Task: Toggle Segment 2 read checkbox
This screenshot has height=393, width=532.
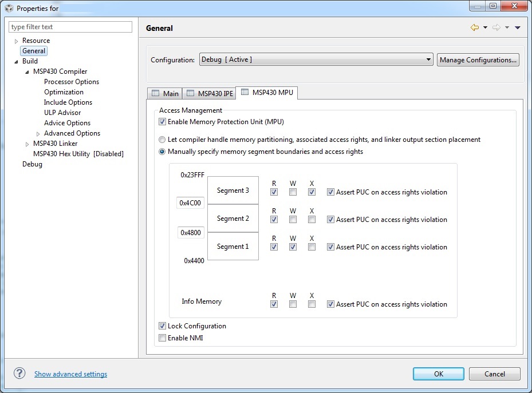Action: (274, 220)
